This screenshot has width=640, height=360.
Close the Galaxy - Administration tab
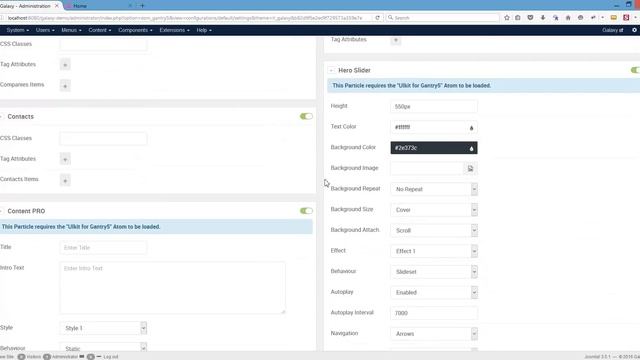pyautogui.click(x=57, y=6)
